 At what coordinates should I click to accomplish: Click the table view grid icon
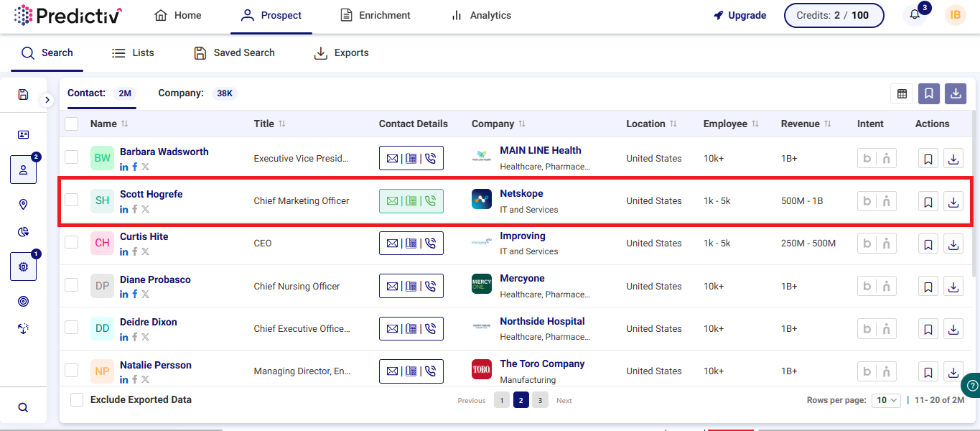(902, 93)
